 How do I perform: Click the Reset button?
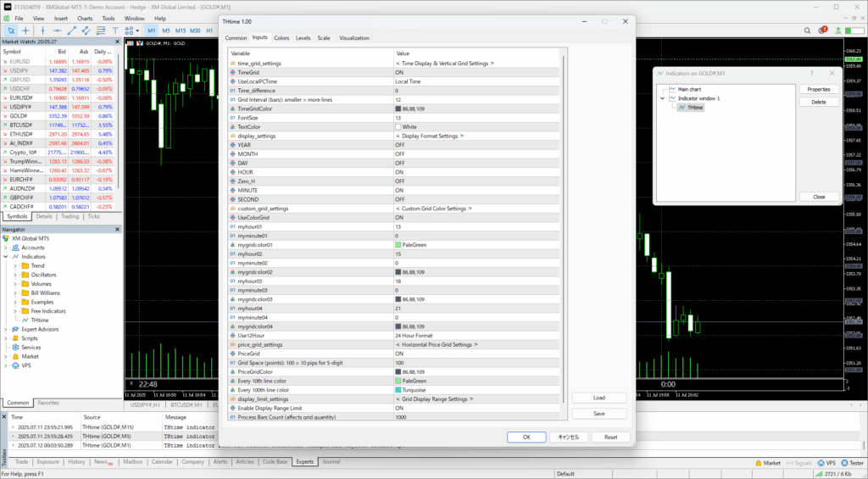[x=610, y=437]
